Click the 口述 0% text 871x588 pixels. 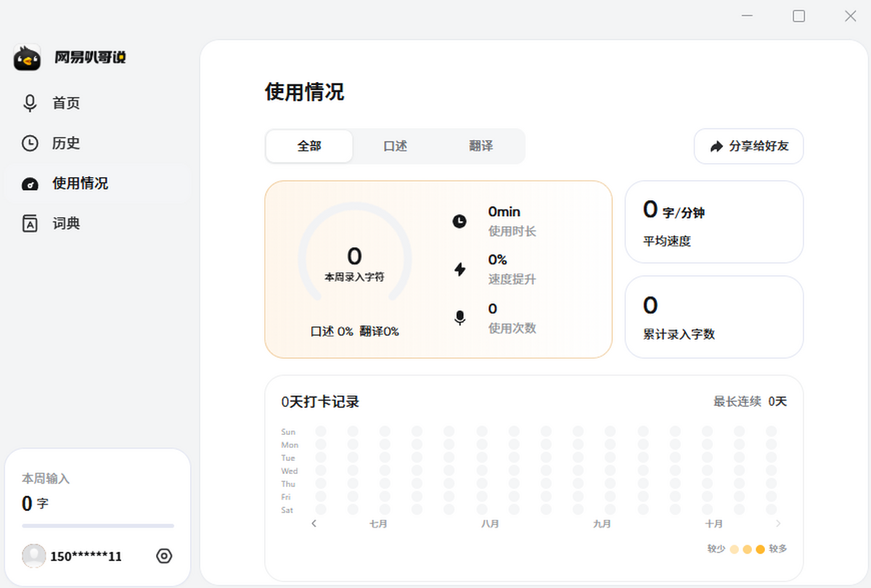coord(332,331)
